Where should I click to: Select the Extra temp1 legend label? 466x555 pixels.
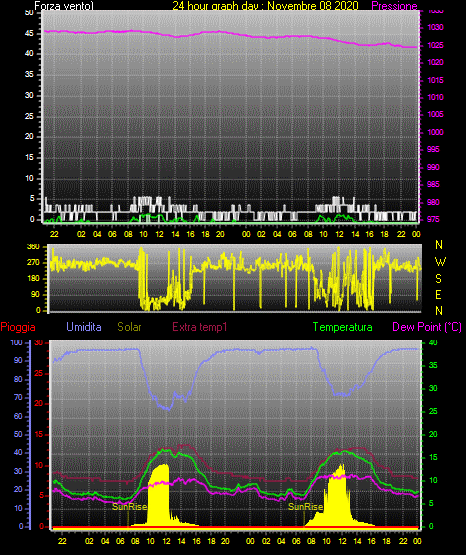[x=200, y=327]
